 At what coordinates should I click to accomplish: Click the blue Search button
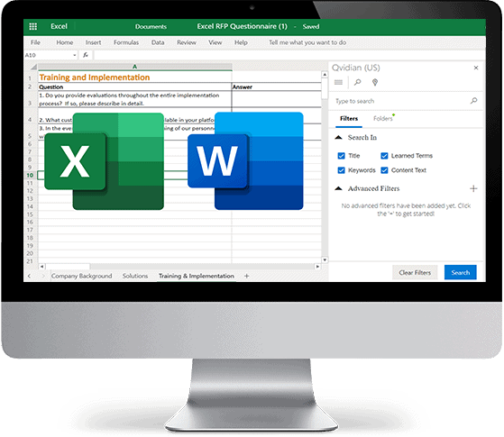click(x=461, y=272)
